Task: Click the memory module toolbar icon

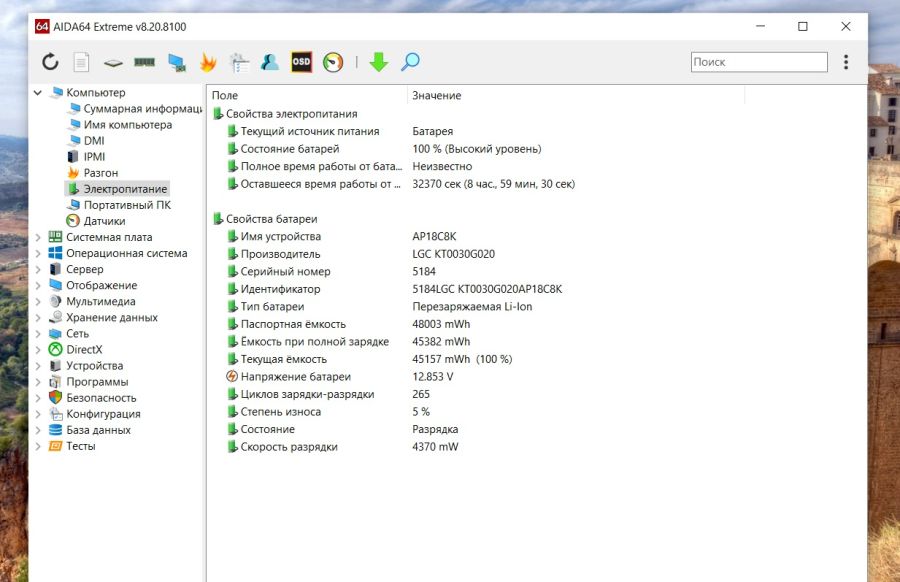Action: [145, 62]
